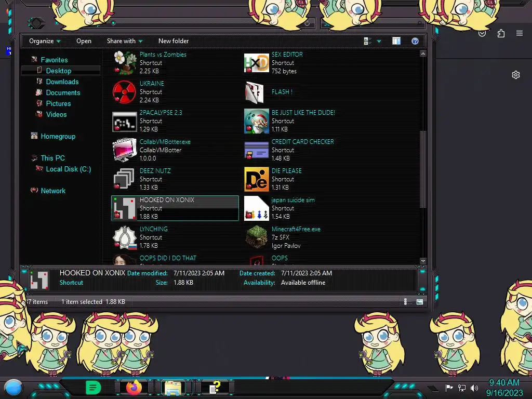
Task: Open Local Disk (C:) in navigation pane
Action: pyautogui.click(x=69, y=169)
